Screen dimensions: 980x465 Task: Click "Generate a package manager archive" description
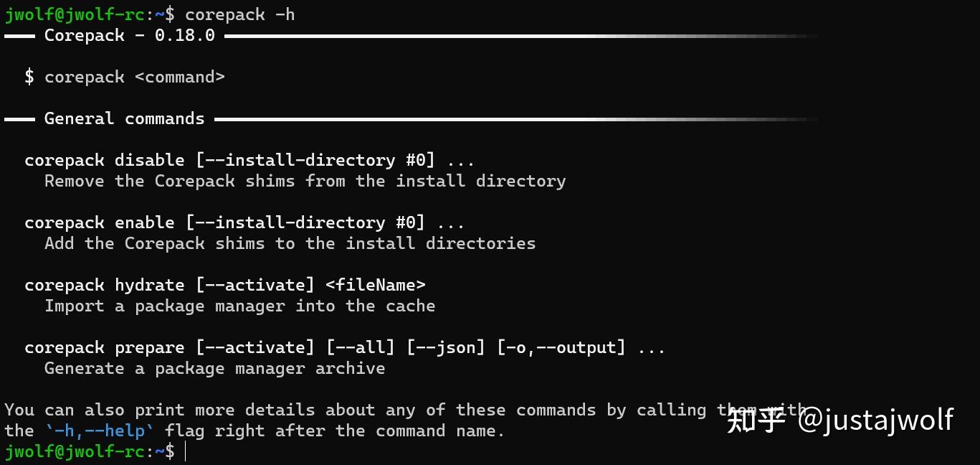tap(214, 368)
